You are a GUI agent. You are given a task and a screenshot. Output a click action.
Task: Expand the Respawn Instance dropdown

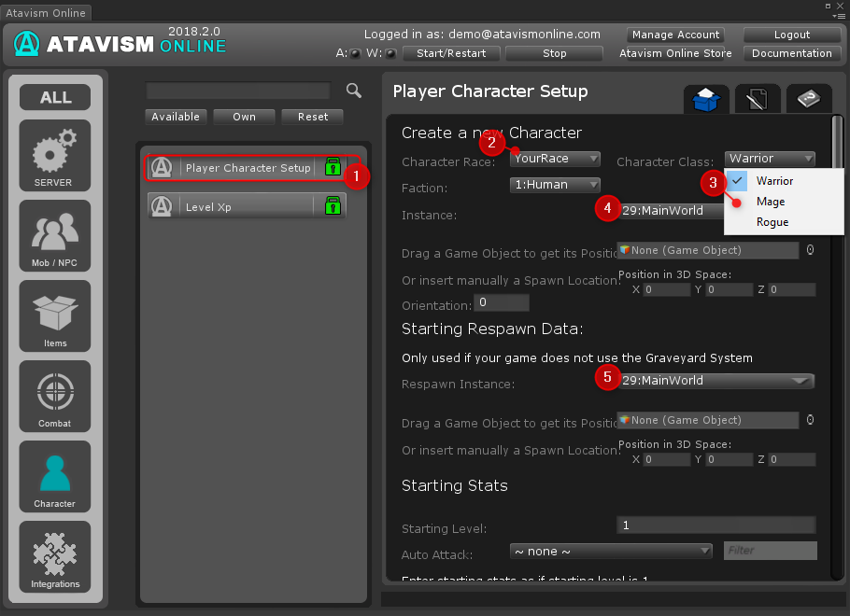(715, 381)
